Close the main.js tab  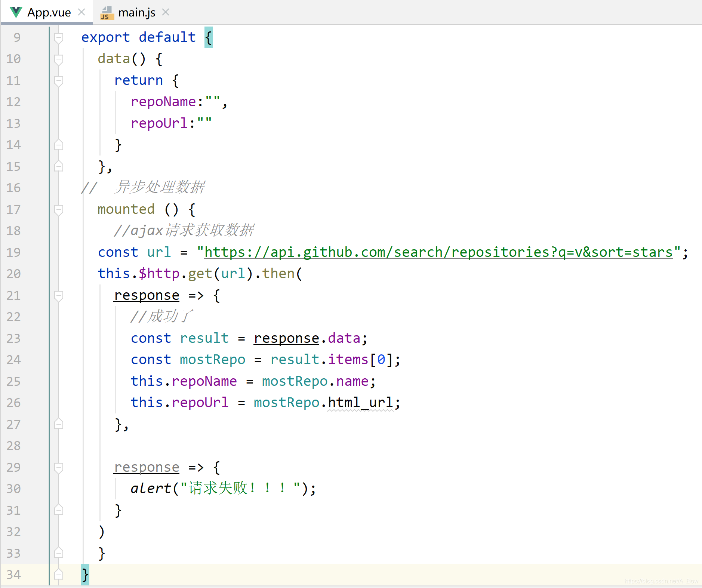click(166, 12)
